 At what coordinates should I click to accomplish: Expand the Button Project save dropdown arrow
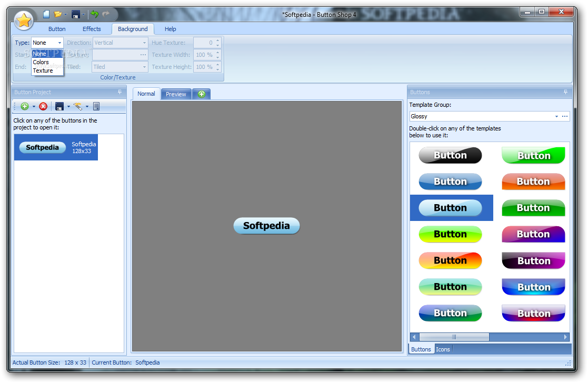tap(68, 107)
